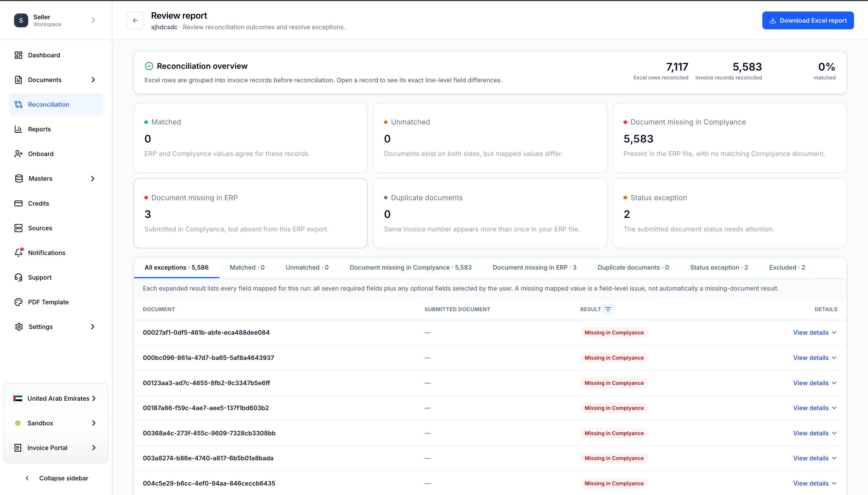Viewport: 868px width, 495px height.
Task: Open the Reports bar-chart icon
Action: (x=18, y=129)
